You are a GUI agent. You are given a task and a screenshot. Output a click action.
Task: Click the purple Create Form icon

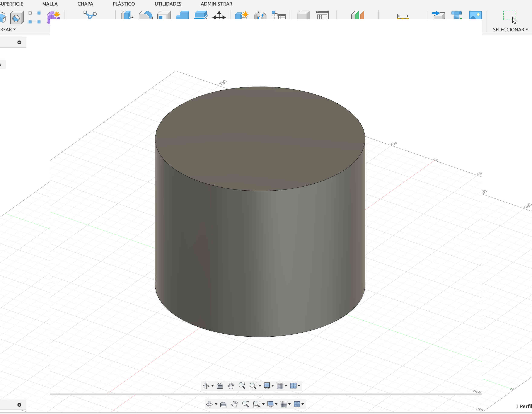point(53,17)
